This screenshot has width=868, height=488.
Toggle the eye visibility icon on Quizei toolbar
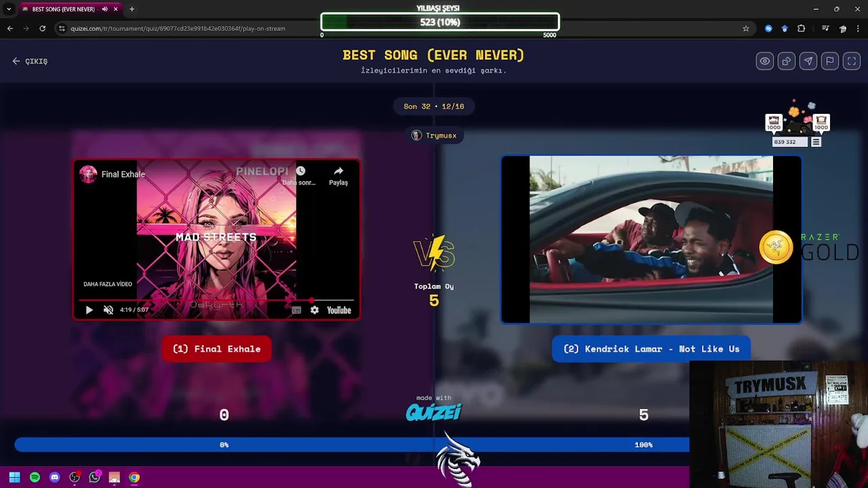tap(765, 61)
